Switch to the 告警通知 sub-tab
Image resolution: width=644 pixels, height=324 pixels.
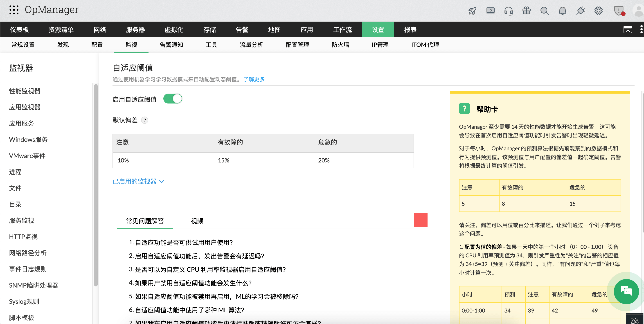(171, 45)
